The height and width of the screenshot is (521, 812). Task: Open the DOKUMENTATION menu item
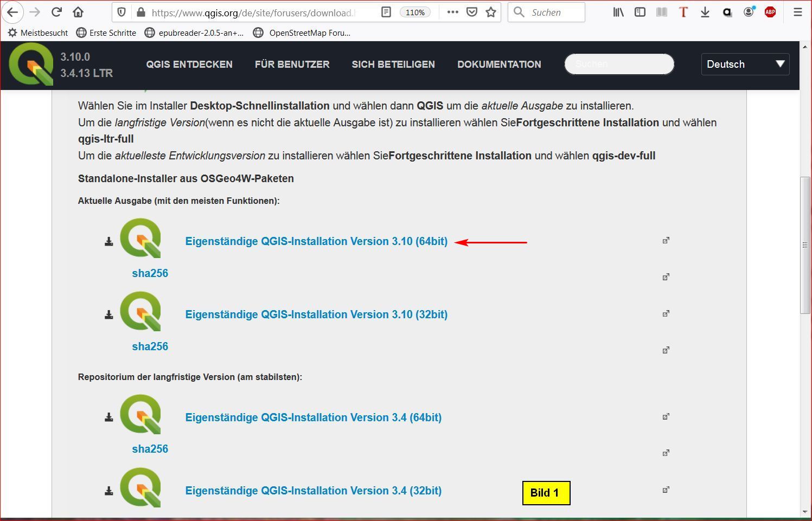(499, 64)
